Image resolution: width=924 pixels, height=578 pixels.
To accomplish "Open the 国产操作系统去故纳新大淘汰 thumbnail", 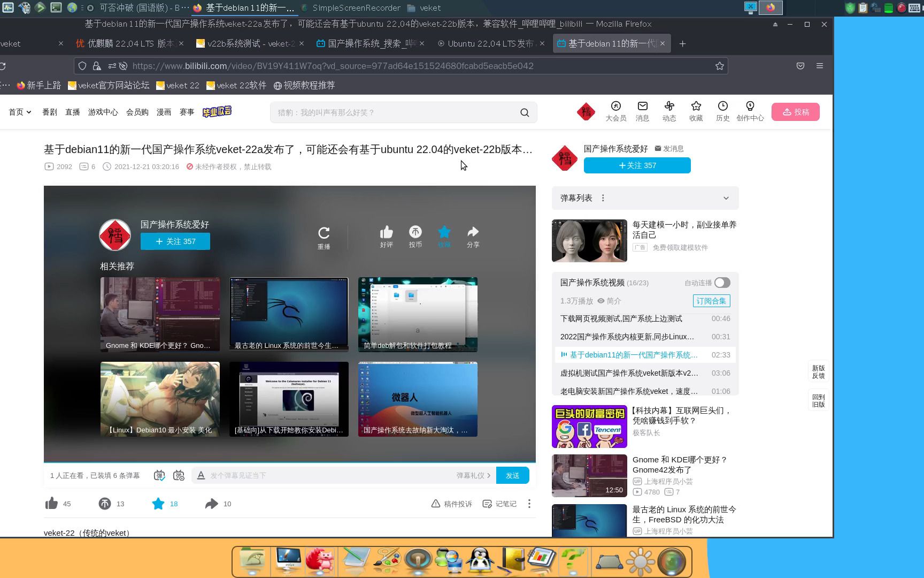I will [418, 399].
